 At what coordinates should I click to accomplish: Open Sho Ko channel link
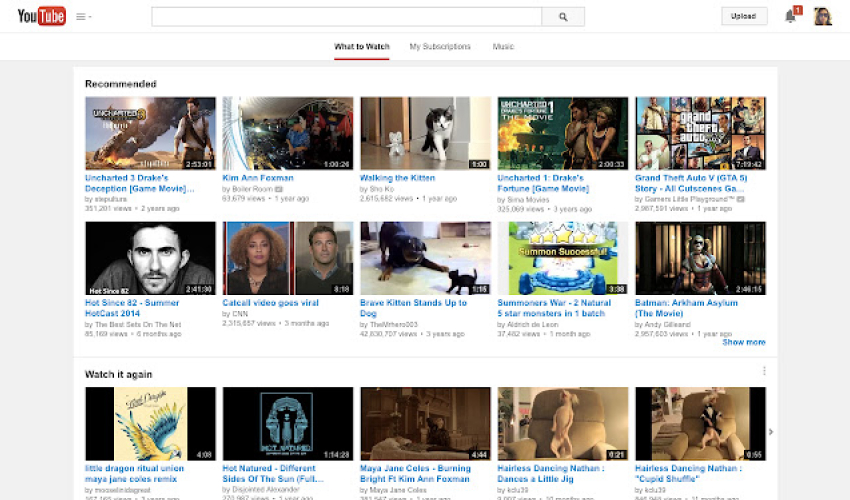click(x=382, y=189)
